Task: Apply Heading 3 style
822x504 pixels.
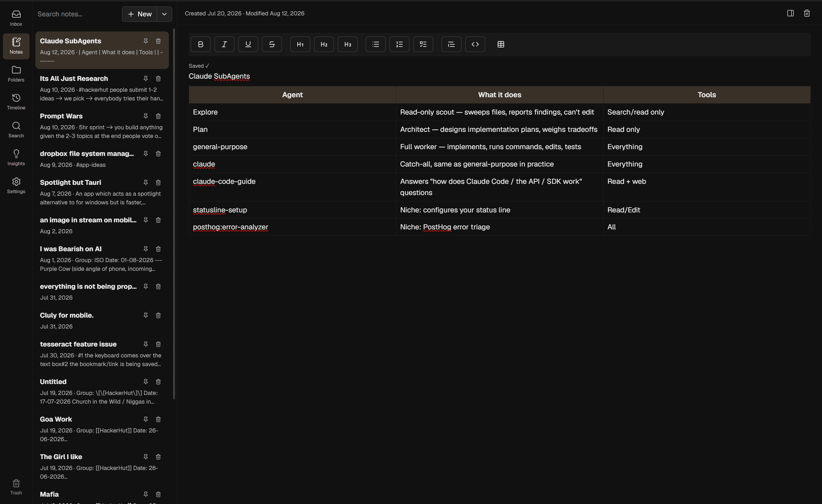Action: pos(348,44)
